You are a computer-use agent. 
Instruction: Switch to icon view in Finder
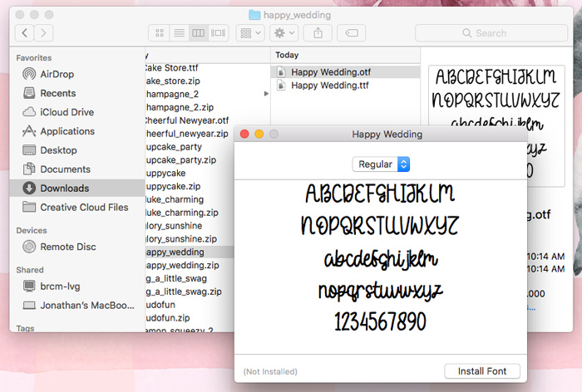point(160,33)
